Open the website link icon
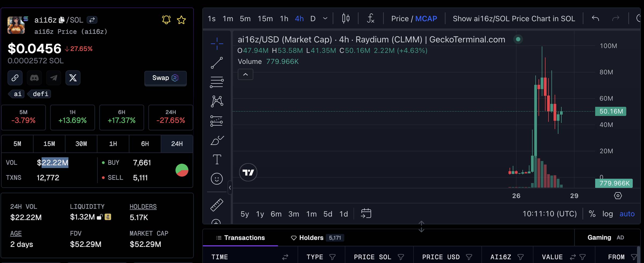 15,78
